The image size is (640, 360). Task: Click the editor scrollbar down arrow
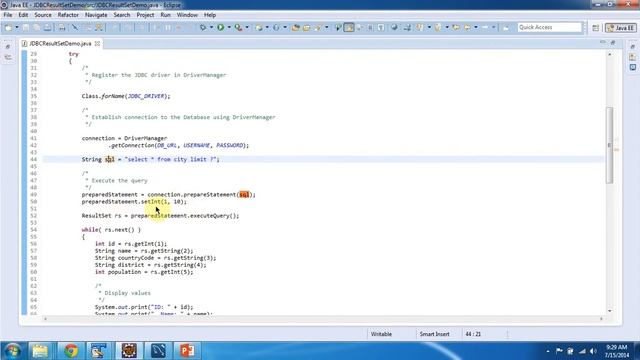tap(609, 311)
